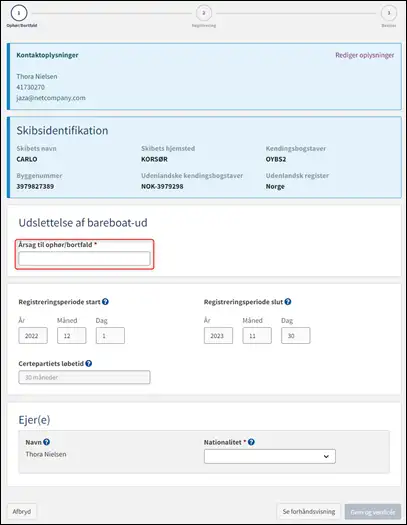The image size is (407, 525).
Task: Click the start period År field showing 2022
Action: (x=33, y=335)
